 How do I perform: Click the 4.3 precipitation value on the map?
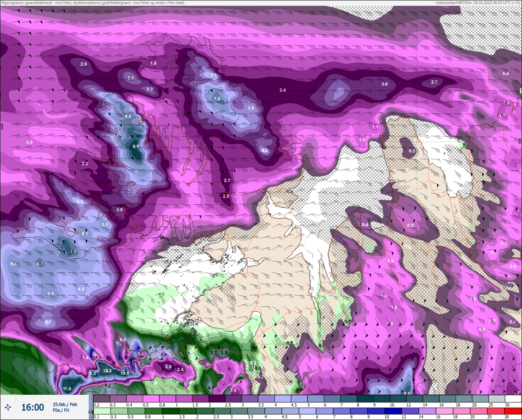265,150
